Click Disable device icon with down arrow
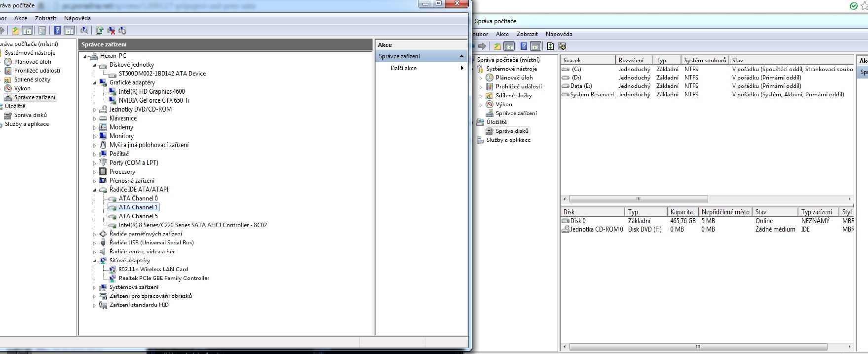Viewport: 868px width, 354px height. [x=122, y=31]
